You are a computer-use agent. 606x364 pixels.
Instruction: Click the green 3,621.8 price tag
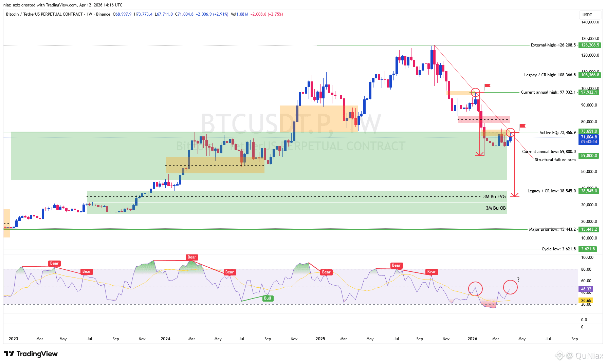(588, 249)
